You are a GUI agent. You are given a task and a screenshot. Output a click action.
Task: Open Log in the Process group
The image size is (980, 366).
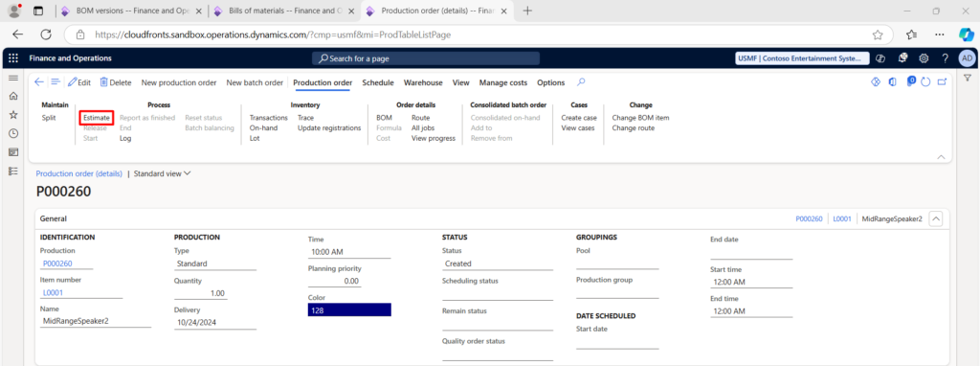click(125, 138)
